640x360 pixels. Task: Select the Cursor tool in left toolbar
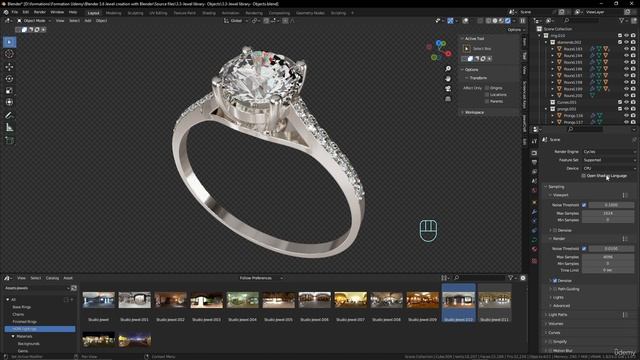[x=9, y=54]
